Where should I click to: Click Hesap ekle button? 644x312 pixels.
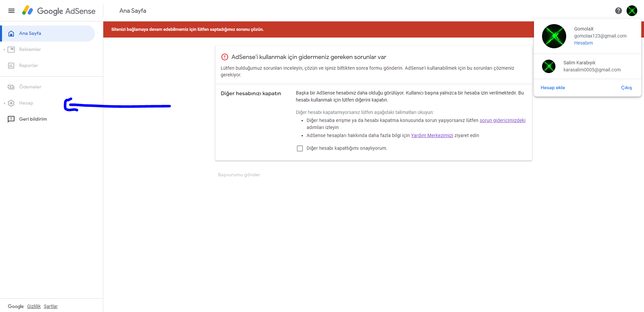click(x=553, y=87)
